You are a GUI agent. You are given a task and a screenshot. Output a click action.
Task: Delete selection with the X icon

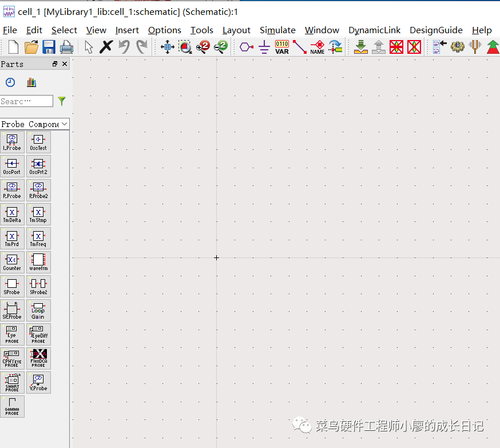[x=106, y=47]
